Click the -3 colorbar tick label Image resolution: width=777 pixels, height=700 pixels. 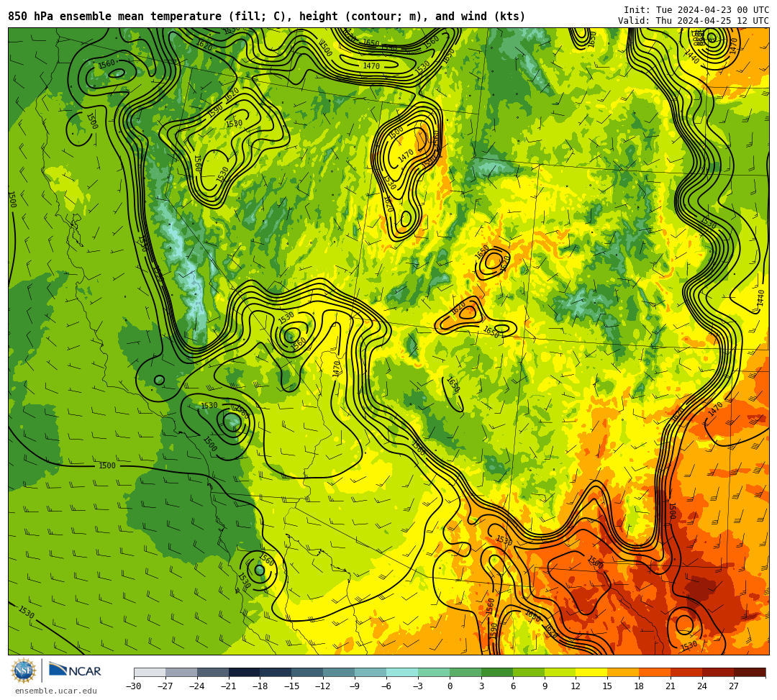click(418, 686)
